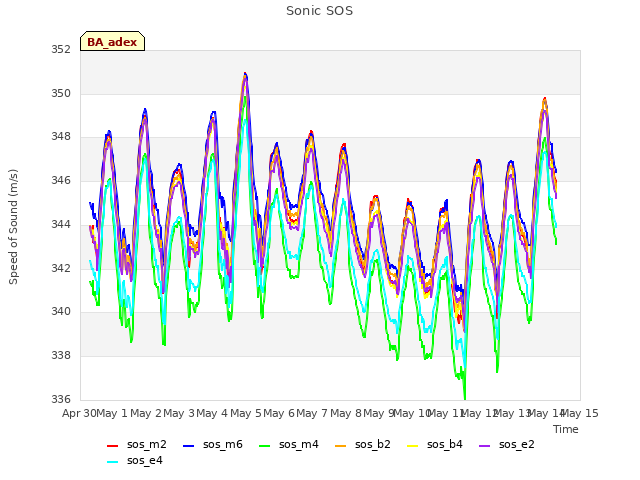This screenshot has width=640, height=480.
Task: Click the May 2 x-axis tick label
Action: (x=146, y=413)
